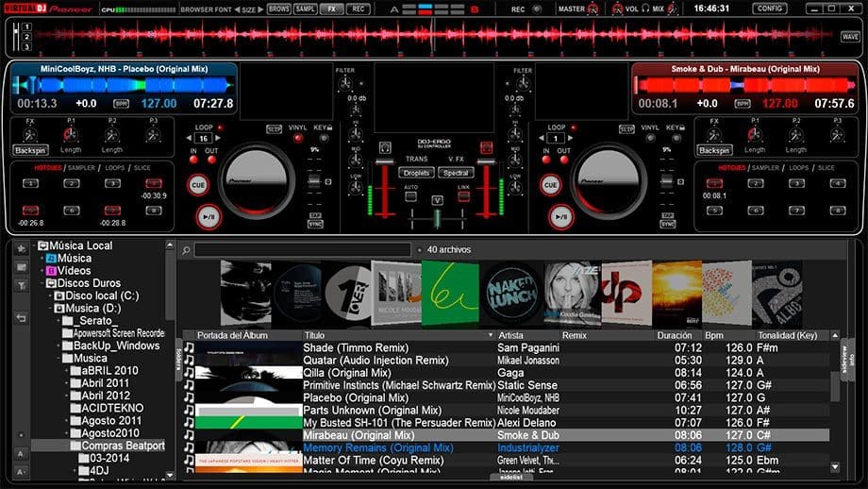The width and height of the screenshot is (868, 489).
Task: Increase left deck loop length arrow
Action: coord(218,138)
